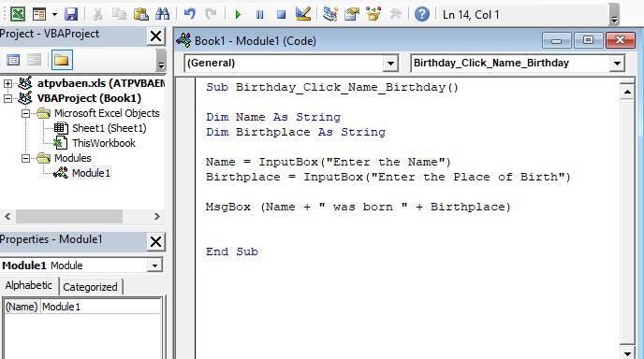Click project tree scroll left arrow
Viewport: 644px width, 359px height.
(7, 216)
